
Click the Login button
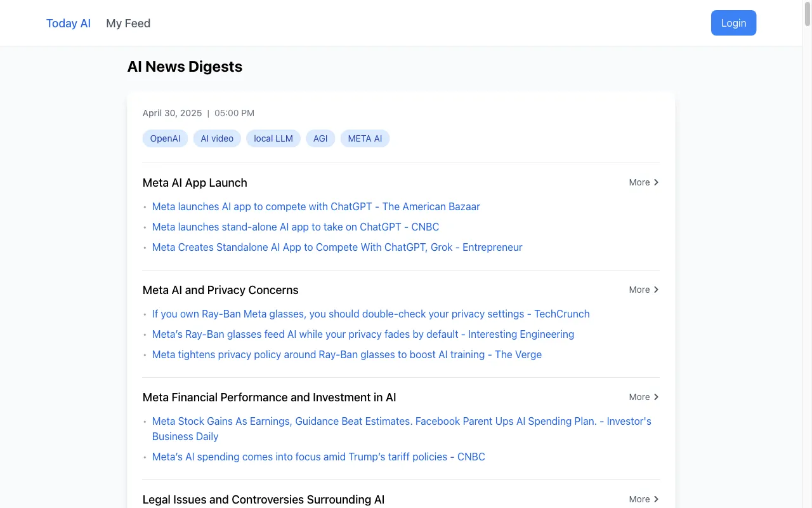(x=733, y=23)
